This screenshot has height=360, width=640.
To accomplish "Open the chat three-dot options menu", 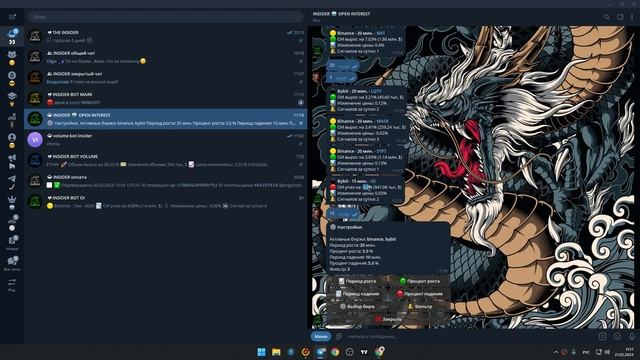I will click(632, 17).
